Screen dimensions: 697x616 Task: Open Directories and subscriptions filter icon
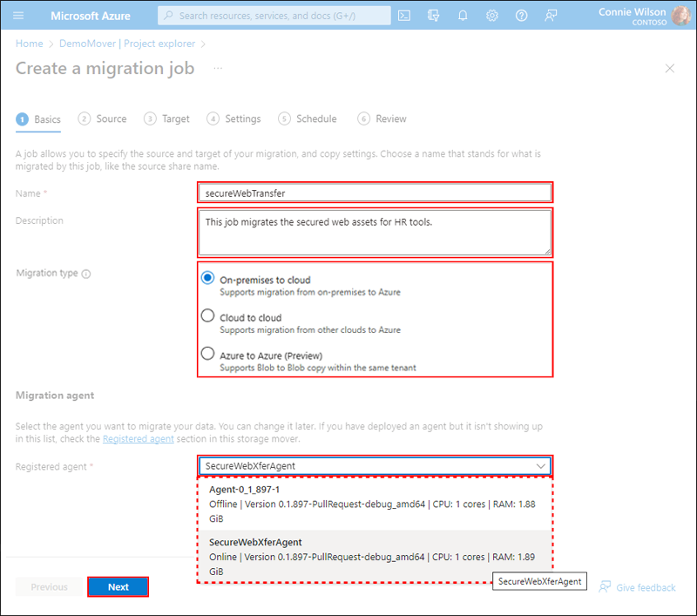433,16
